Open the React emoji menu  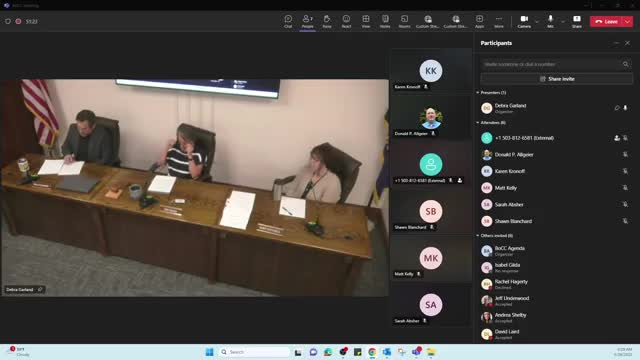pyautogui.click(x=346, y=21)
